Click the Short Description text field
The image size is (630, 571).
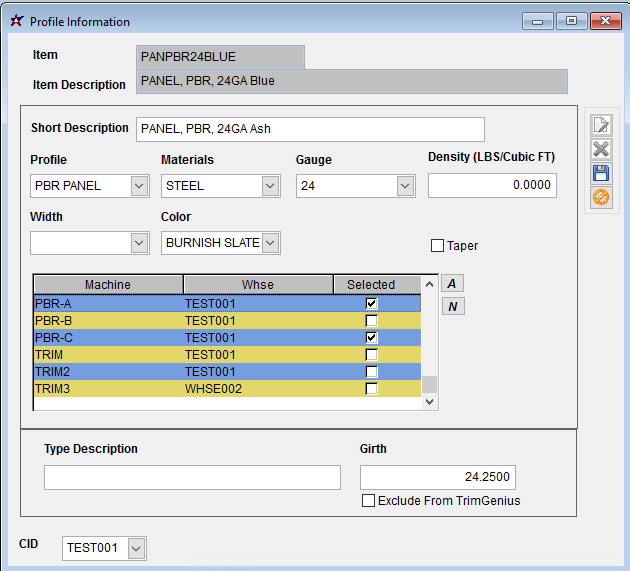(x=310, y=129)
